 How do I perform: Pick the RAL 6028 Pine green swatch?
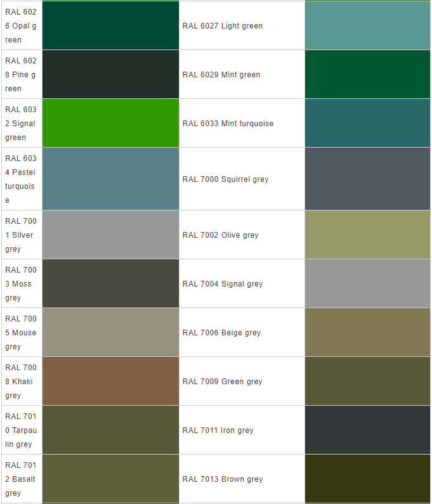click(x=110, y=74)
